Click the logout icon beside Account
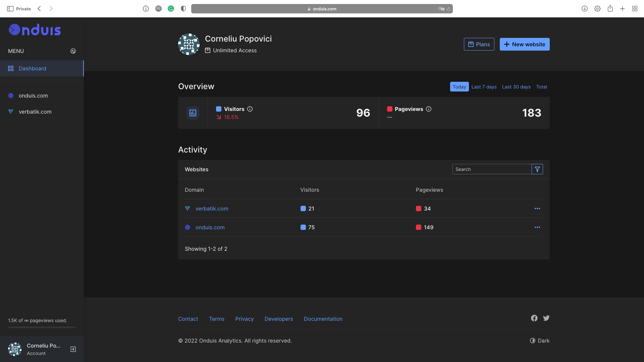Screen dimensions: 644x362 (x=73, y=349)
